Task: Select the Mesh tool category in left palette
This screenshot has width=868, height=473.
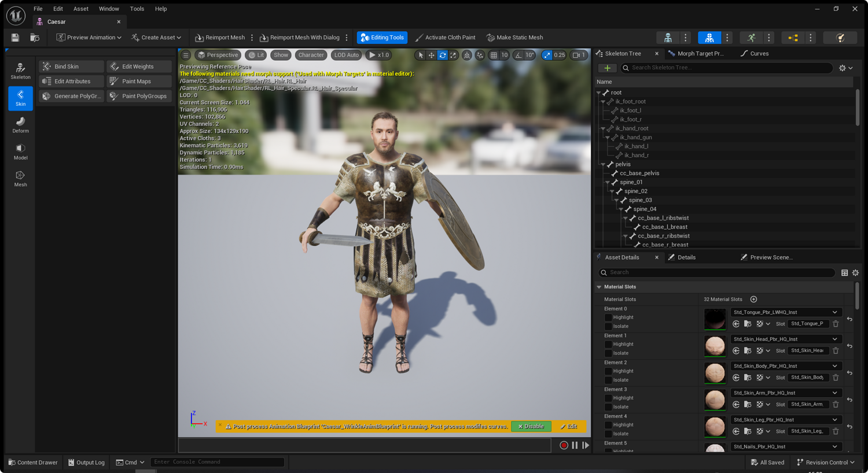Action: 20,179
